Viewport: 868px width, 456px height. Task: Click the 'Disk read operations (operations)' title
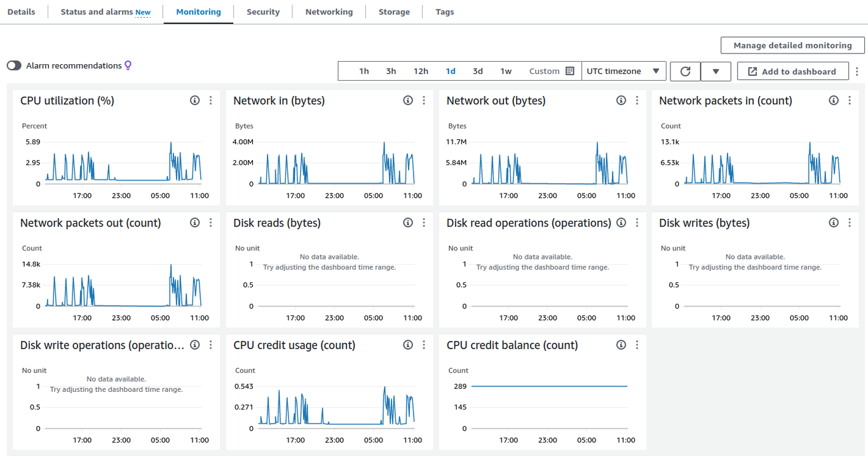coord(529,223)
